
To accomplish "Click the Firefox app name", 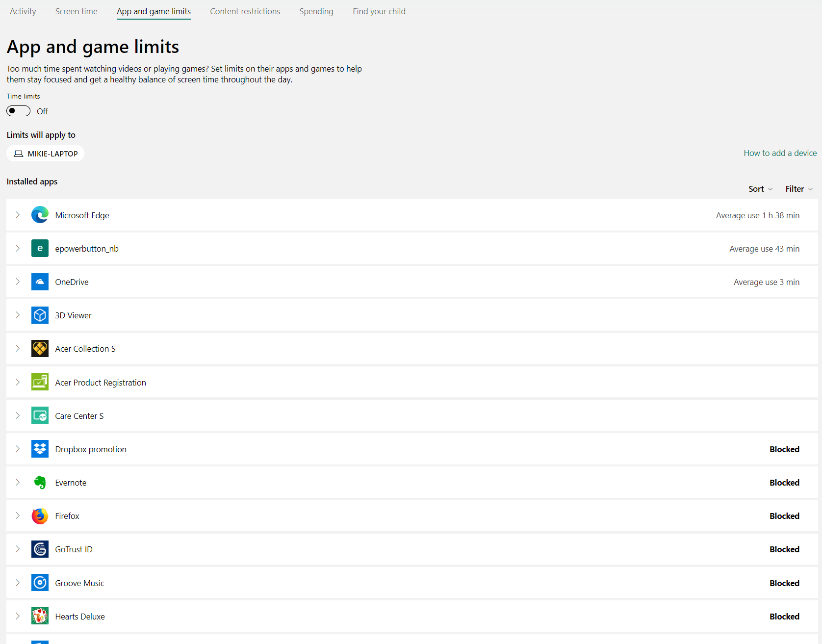I will coord(67,516).
